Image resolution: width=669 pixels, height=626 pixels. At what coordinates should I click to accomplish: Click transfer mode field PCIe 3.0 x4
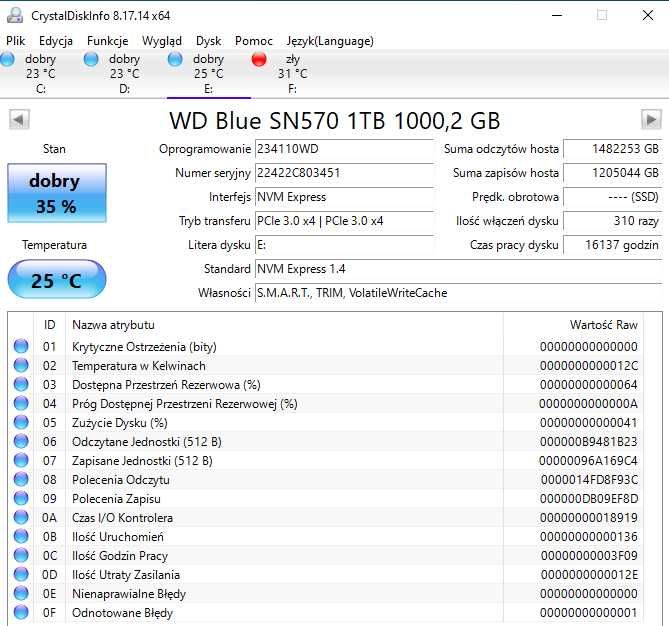344,221
